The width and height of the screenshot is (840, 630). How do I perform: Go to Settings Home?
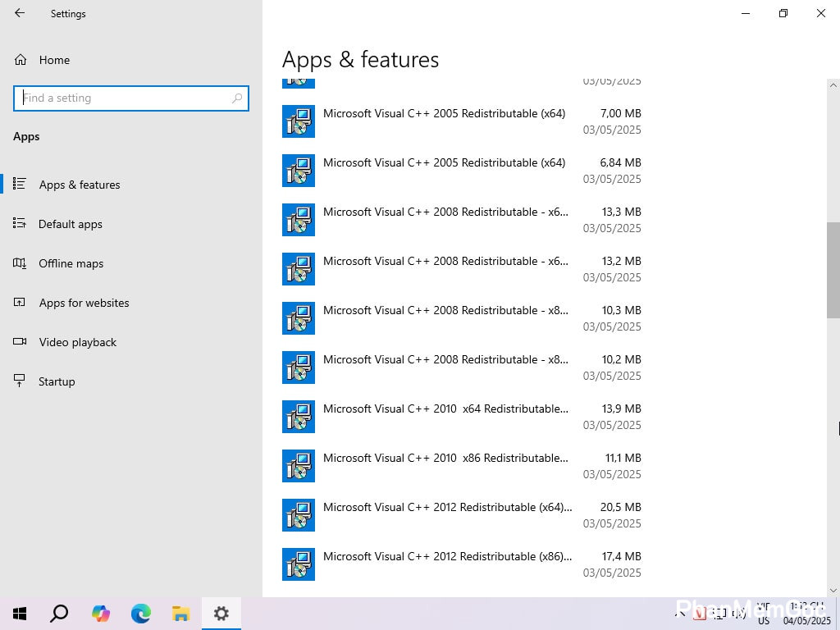54,60
